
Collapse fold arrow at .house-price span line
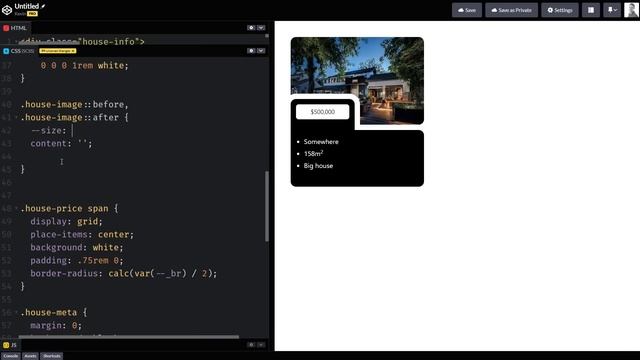[x=16, y=209]
